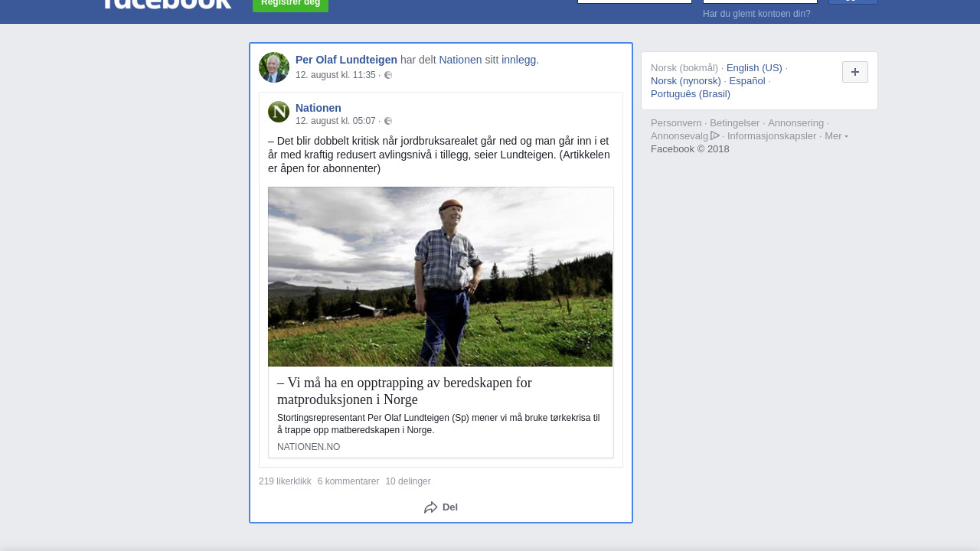This screenshot has height=551, width=980.
Task: Click the '219 likerklikk' count
Action: (285, 481)
